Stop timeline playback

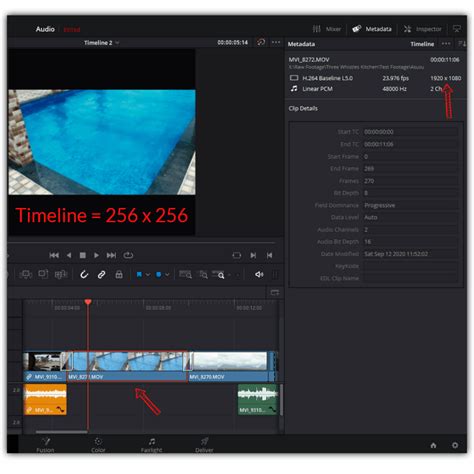click(x=83, y=255)
